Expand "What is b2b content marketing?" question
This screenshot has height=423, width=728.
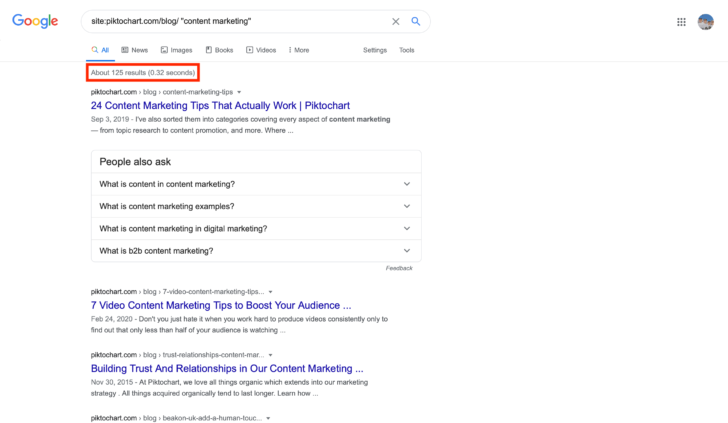pos(256,251)
